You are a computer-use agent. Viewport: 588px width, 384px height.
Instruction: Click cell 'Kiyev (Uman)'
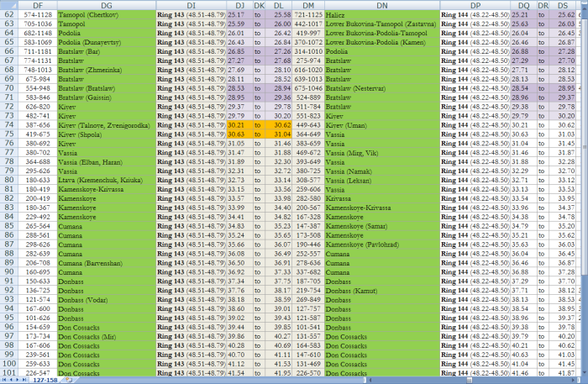[382, 125]
